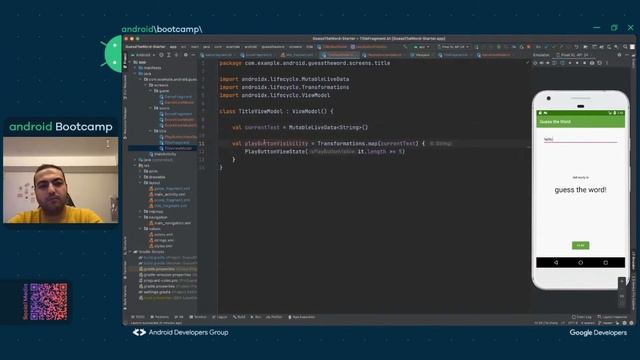The height and width of the screenshot is (360, 640).
Task: Click emulator toolbar Back icon
Action: click(x=570, y=63)
